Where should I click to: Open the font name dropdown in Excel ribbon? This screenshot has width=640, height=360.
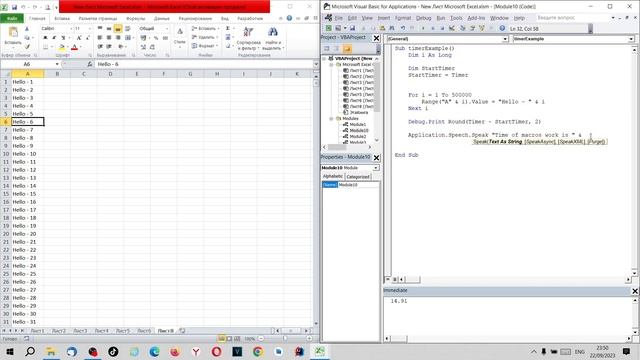[x=71, y=28]
